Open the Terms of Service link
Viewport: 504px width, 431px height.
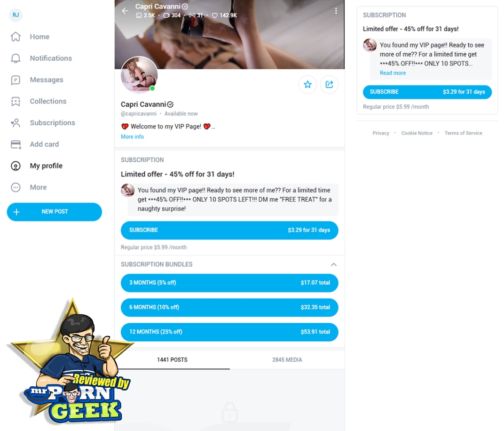(x=463, y=133)
